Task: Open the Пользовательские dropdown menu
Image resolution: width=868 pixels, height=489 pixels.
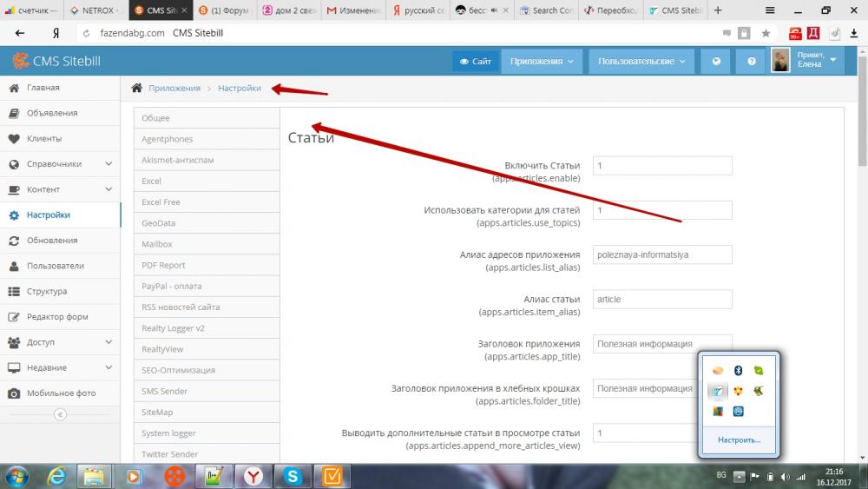Action: coord(641,62)
